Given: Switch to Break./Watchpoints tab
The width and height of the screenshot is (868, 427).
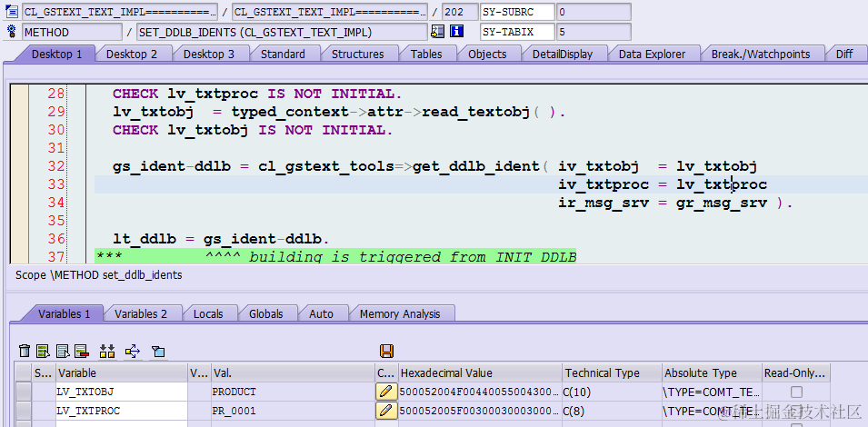Looking at the screenshot, I should coord(761,55).
